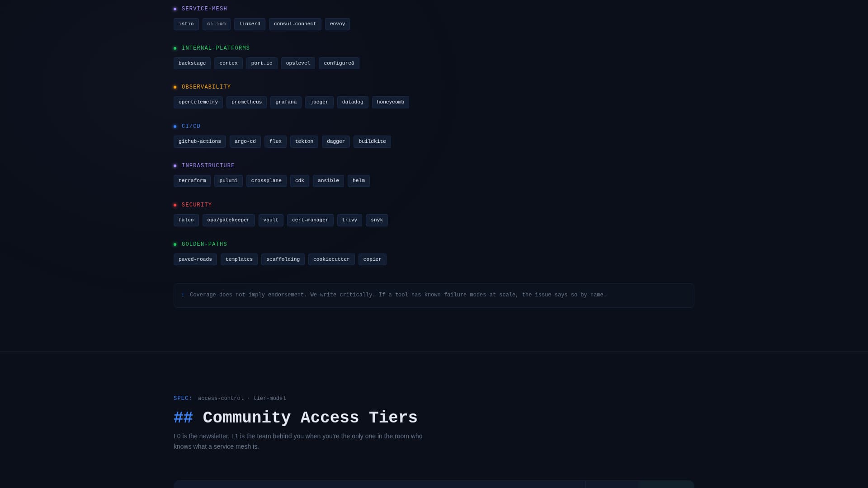Choose the consul-connect tag

(x=295, y=24)
